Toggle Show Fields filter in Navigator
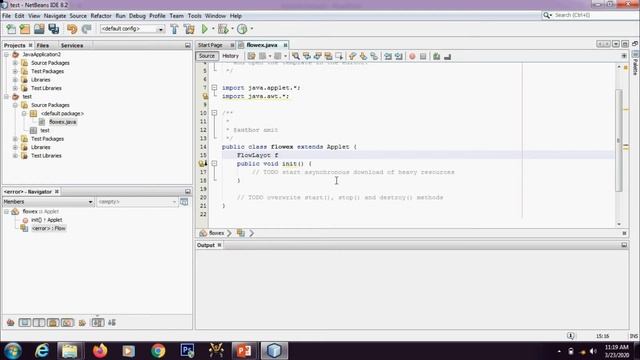 [x=24, y=322]
